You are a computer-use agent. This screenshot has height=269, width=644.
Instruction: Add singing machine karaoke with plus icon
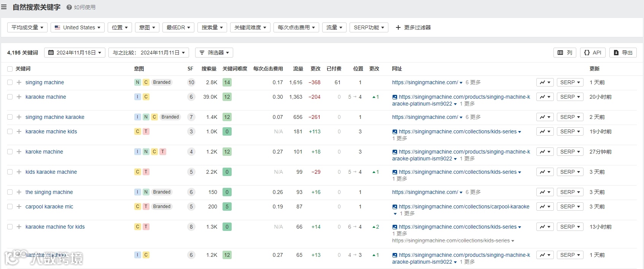(19, 117)
